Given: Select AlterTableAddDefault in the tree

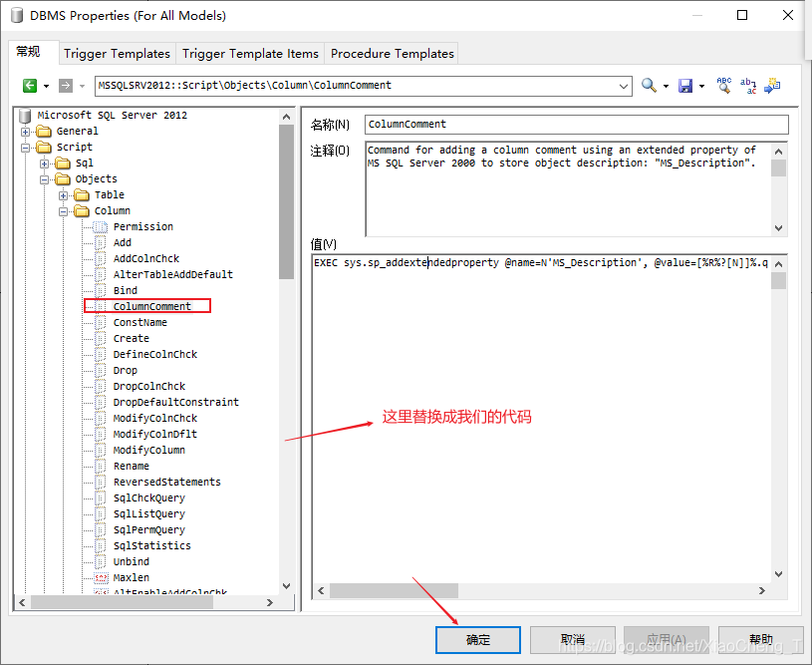Looking at the screenshot, I should tap(173, 275).
